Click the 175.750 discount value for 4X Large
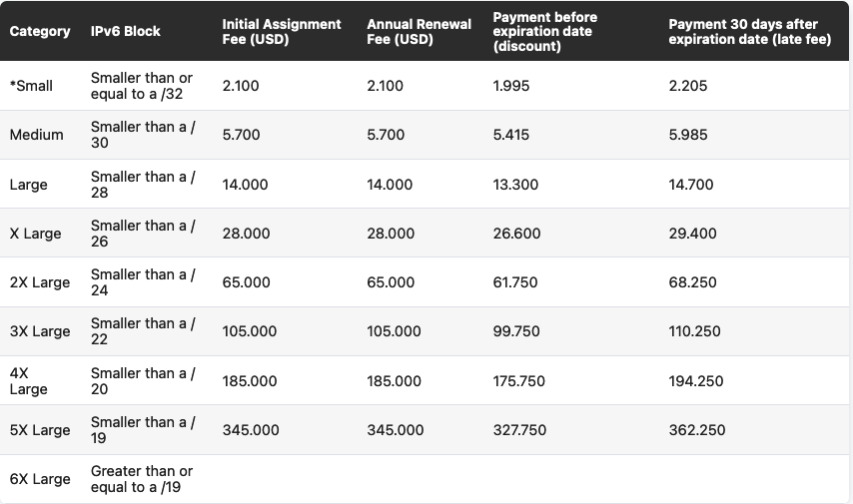 click(x=519, y=381)
